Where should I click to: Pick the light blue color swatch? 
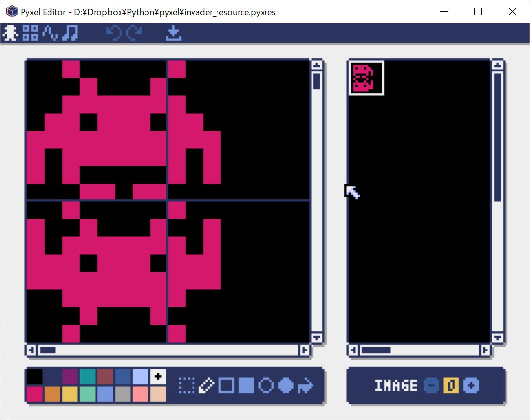[x=140, y=376]
